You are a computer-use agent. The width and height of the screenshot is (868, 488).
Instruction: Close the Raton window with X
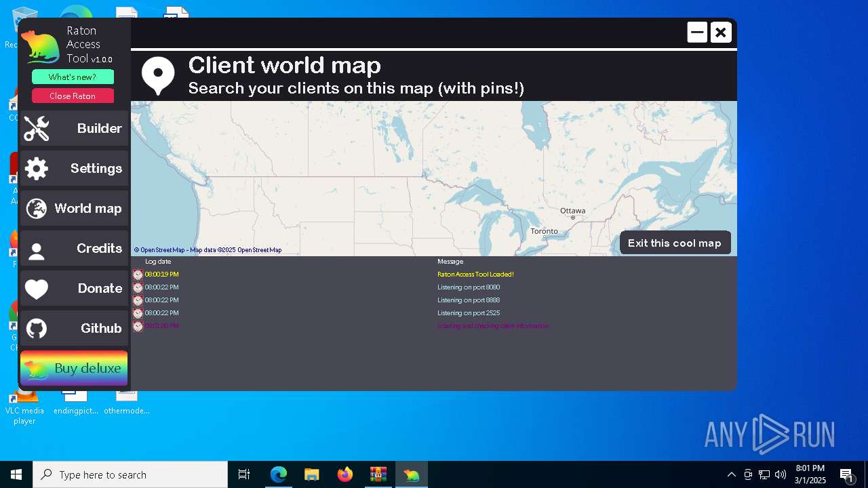pos(721,33)
